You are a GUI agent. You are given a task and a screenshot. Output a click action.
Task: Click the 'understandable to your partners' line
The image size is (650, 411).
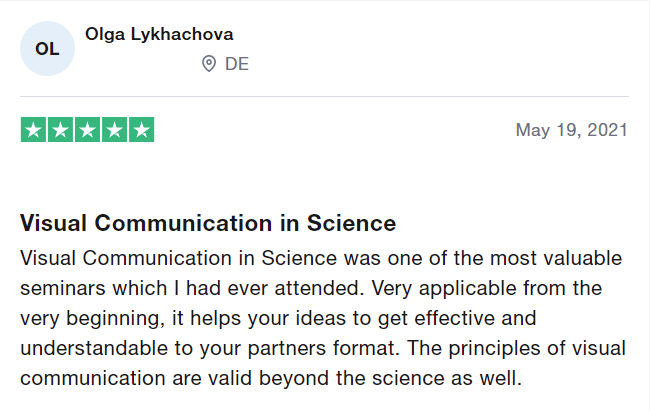[x=323, y=348]
